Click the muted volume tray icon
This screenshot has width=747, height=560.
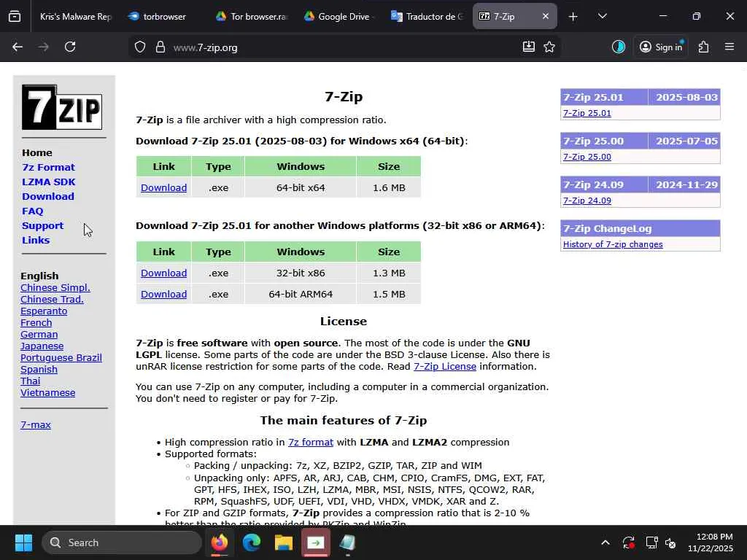pyautogui.click(x=671, y=542)
